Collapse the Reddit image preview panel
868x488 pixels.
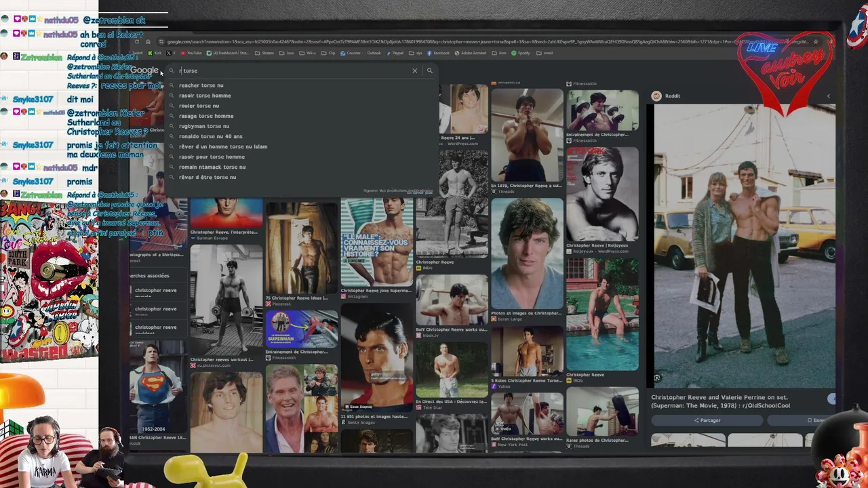tap(828, 96)
